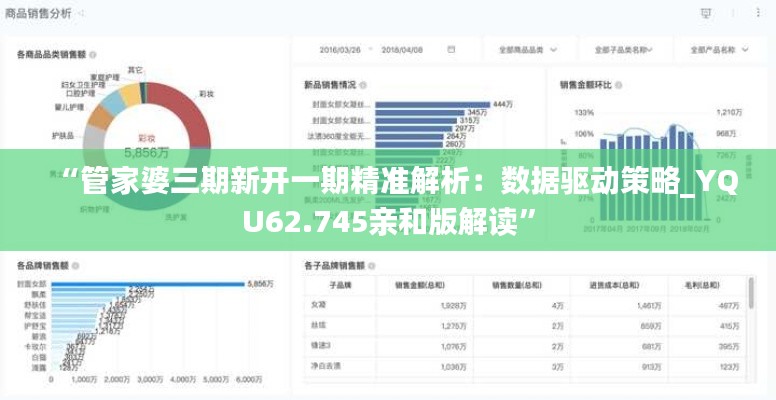
Task: Click the 345万 bar in 新品销售情况
Action: click(420, 112)
